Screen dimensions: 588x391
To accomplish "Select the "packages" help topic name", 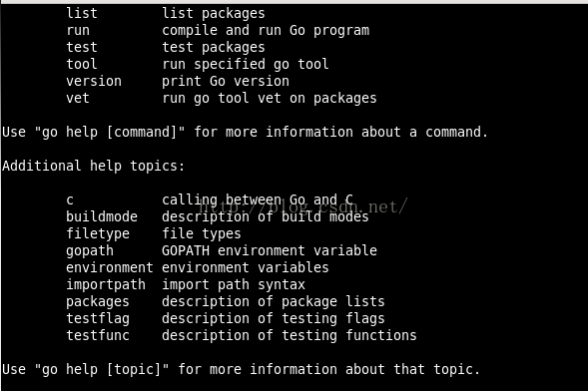I will coord(98,302).
